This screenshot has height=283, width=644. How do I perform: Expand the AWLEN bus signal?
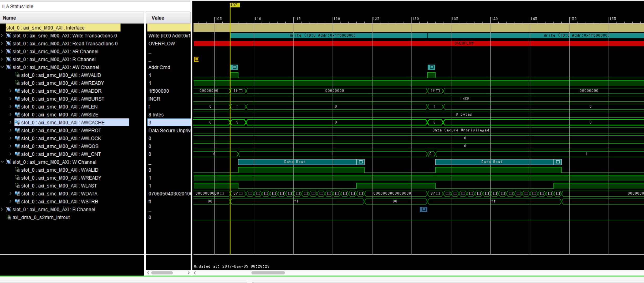click(11, 107)
